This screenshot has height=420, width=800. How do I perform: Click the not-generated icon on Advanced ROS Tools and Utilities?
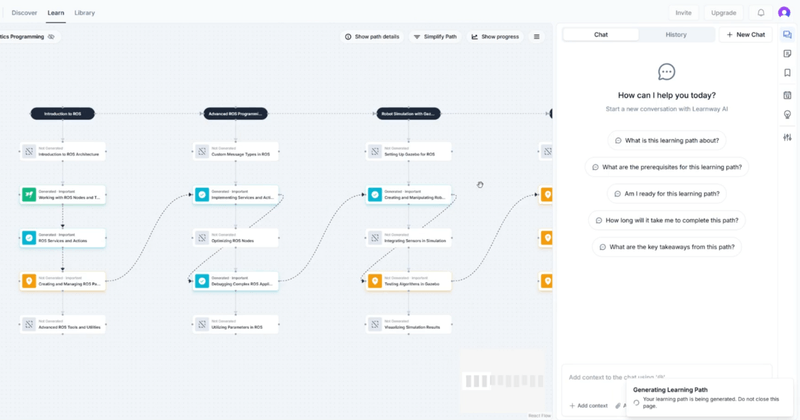29,324
